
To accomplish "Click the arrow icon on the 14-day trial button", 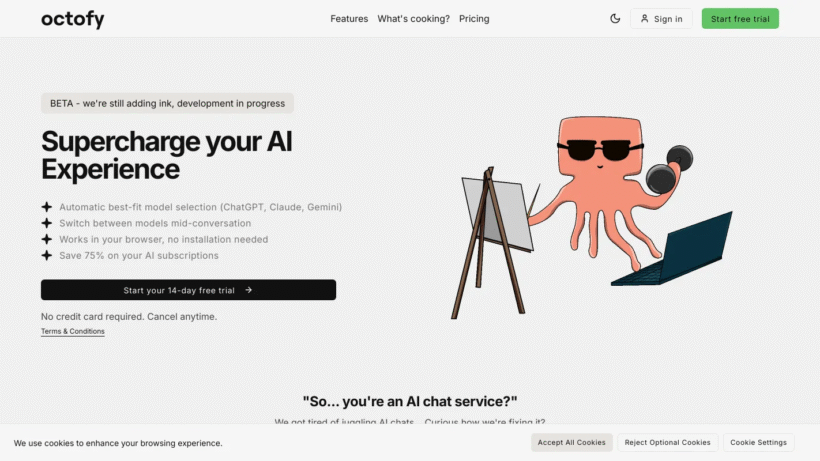I will click(x=248, y=290).
